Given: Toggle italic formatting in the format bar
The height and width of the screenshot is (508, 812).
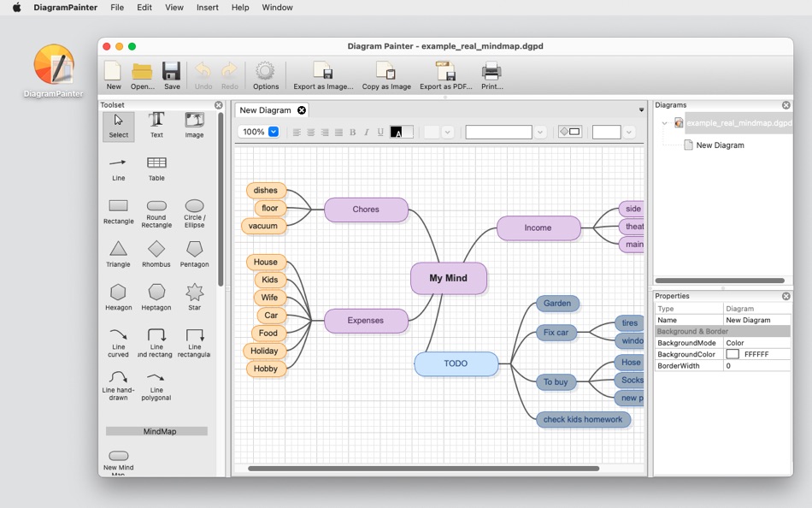Looking at the screenshot, I should pyautogui.click(x=367, y=133).
